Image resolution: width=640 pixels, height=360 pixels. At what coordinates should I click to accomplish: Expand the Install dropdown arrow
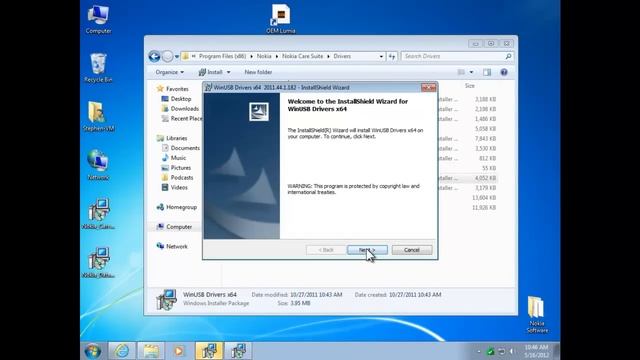coord(229,72)
